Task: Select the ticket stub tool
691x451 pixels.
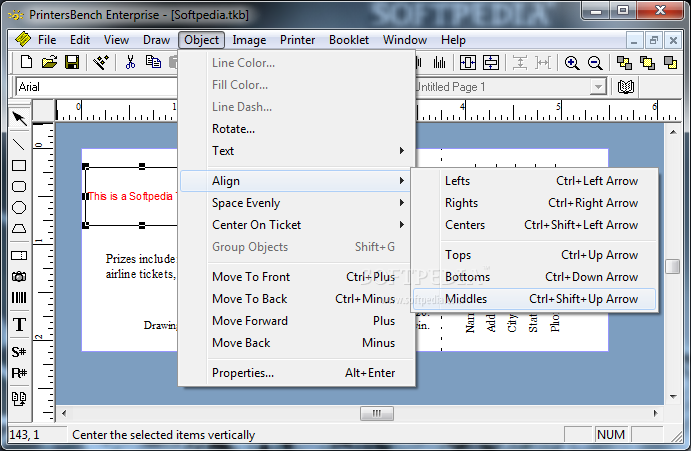Action: tap(19, 256)
